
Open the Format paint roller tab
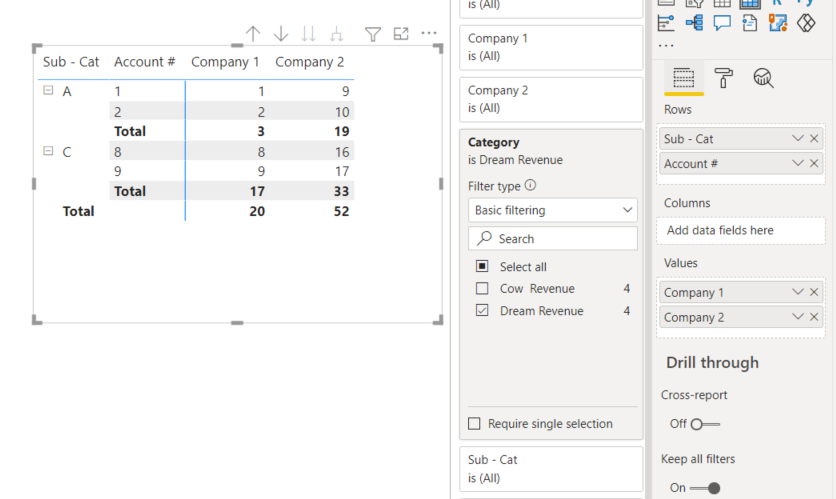pyautogui.click(x=723, y=78)
